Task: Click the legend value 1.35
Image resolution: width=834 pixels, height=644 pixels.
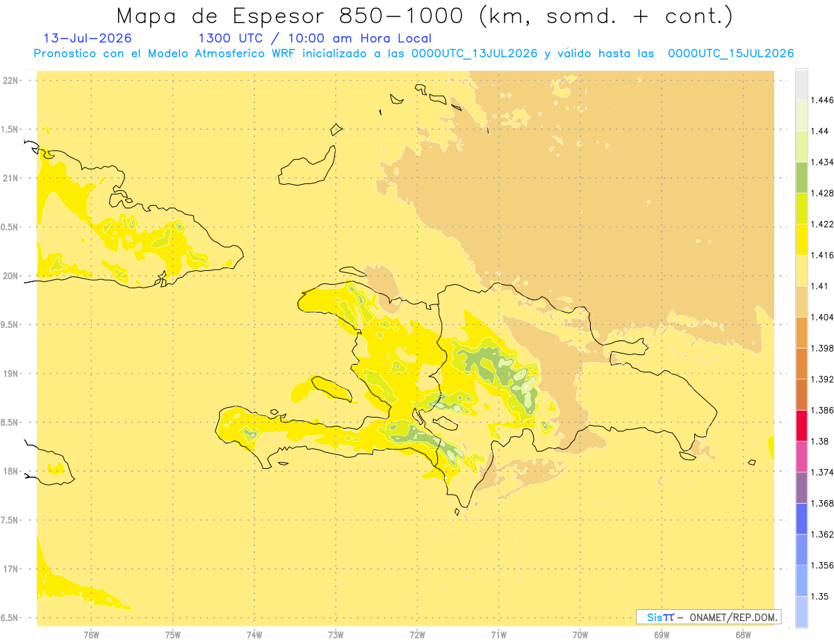Action: click(820, 596)
